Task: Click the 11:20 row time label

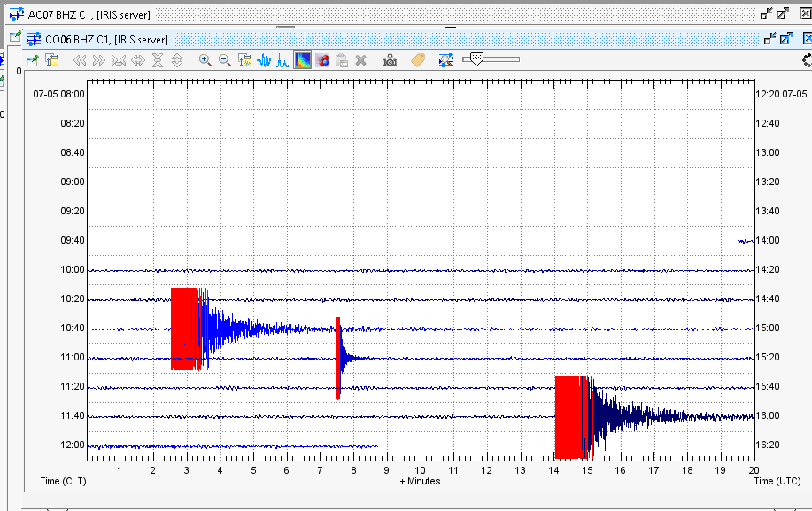Action: [x=73, y=386]
